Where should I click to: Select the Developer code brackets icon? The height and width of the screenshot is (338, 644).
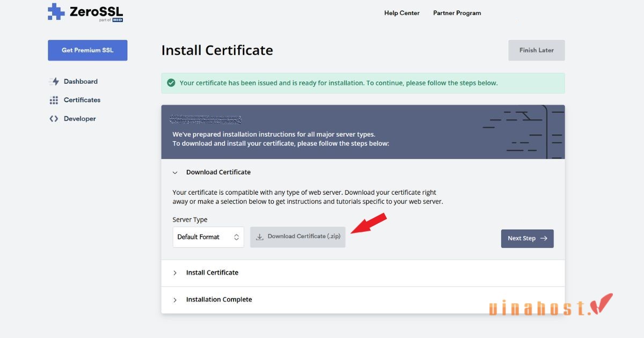(x=54, y=118)
